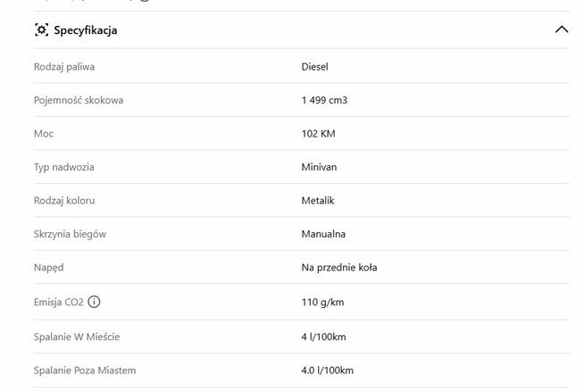Select the 1 499 cm3 value

click(324, 100)
